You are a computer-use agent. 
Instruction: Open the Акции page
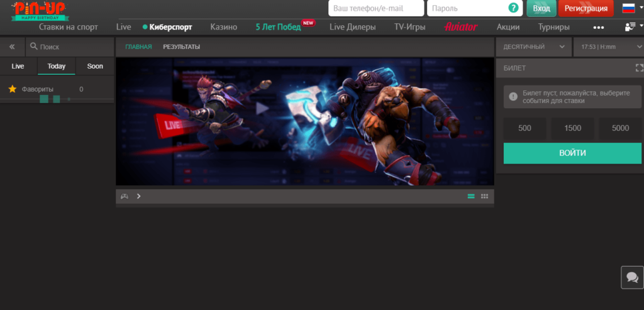click(508, 27)
